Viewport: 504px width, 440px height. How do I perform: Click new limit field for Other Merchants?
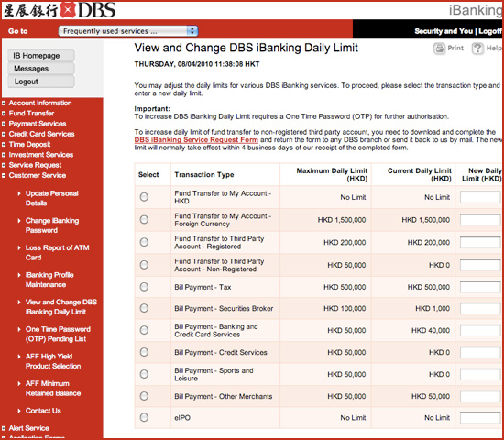tap(480, 396)
